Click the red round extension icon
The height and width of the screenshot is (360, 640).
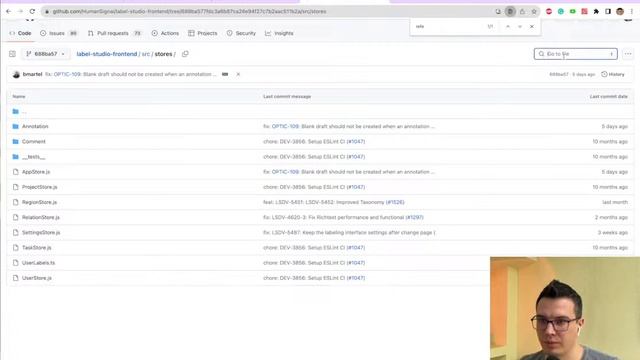(x=549, y=12)
